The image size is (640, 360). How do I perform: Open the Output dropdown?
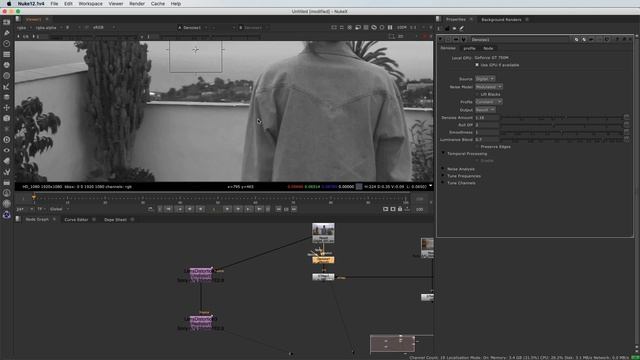coord(485,110)
